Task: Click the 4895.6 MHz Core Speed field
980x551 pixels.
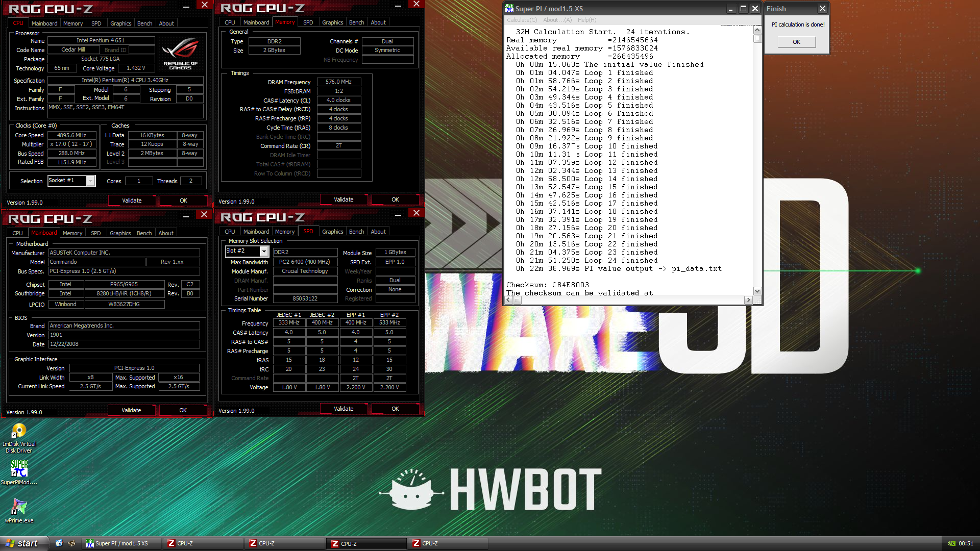Action: [x=71, y=135]
